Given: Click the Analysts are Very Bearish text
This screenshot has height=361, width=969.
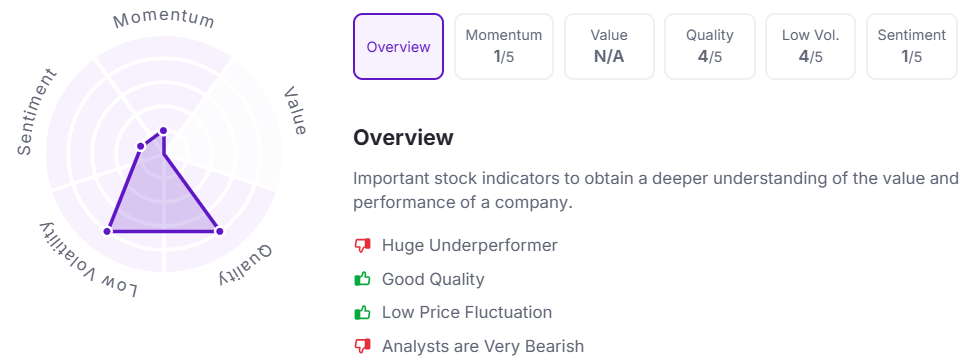Looking at the screenshot, I should [x=483, y=346].
